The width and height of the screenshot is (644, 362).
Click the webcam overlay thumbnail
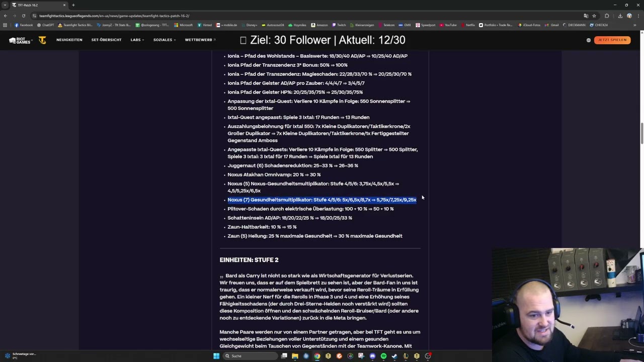[x=568, y=305]
